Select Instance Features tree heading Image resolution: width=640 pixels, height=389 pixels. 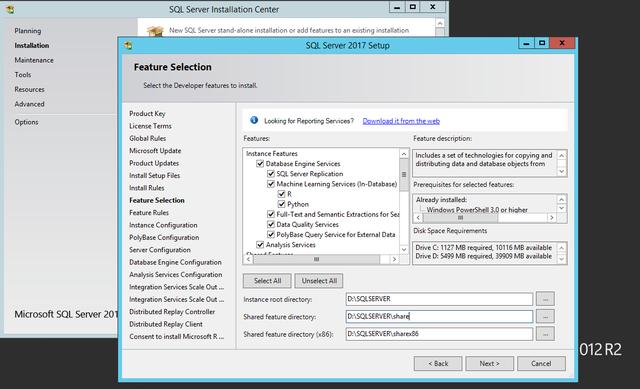272,153
